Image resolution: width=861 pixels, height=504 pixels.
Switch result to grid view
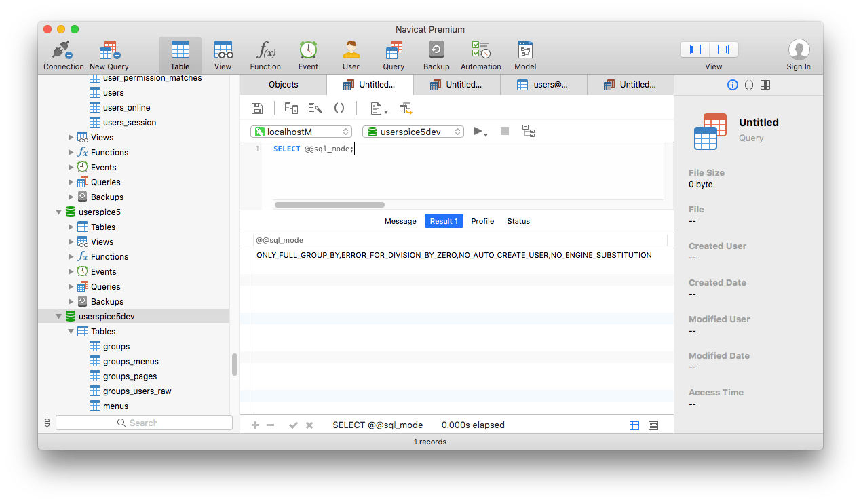click(x=634, y=425)
